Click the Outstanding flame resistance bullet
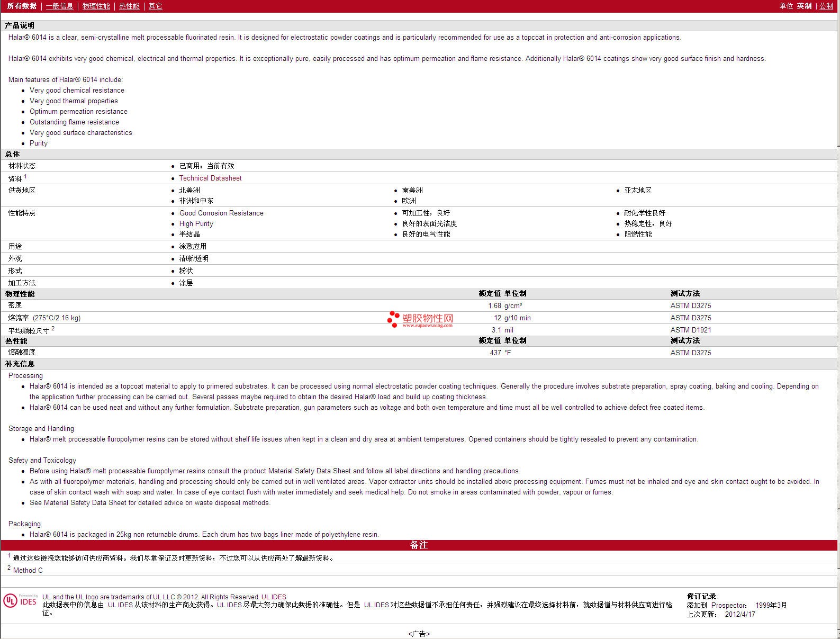This screenshot has width=840, height=639. click(x=74, y=122)
